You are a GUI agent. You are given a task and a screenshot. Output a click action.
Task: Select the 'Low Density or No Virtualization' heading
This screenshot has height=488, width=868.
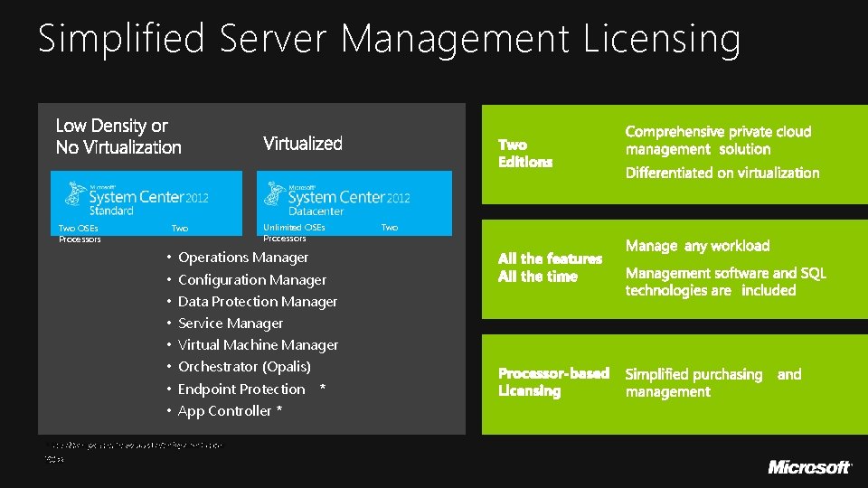click(118, 136)
